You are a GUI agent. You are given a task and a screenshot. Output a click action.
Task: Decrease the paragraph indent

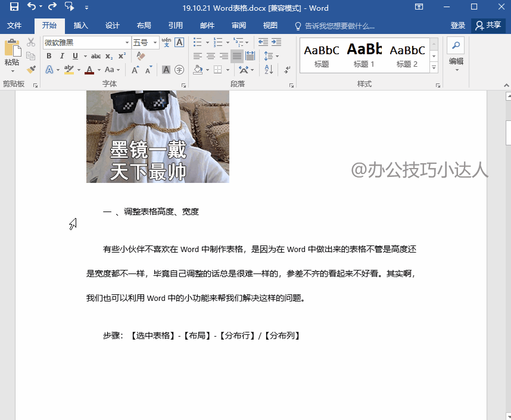pyautogui.click(x=263, y=42)
